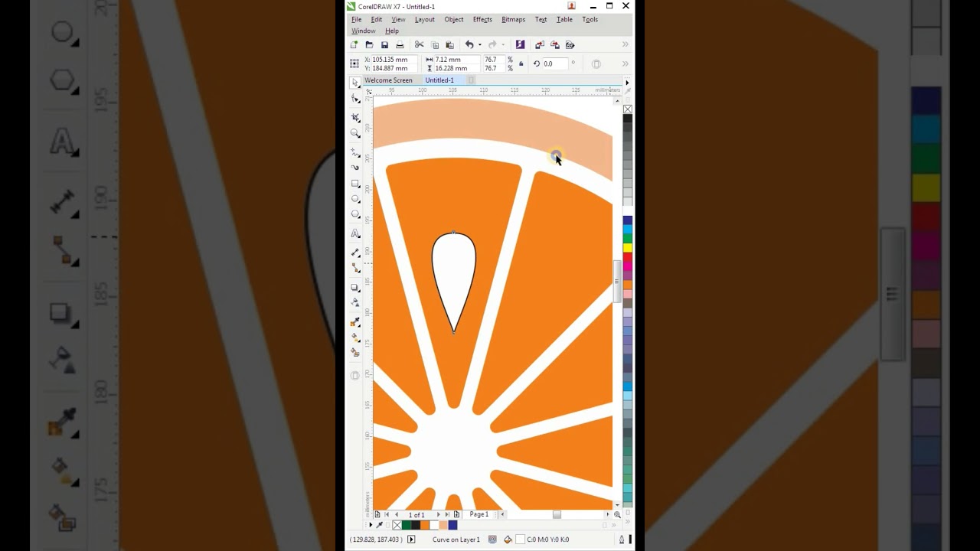Click the Print icon
The width and height of the screenshot is (980, 551).
tap(400, 45)
